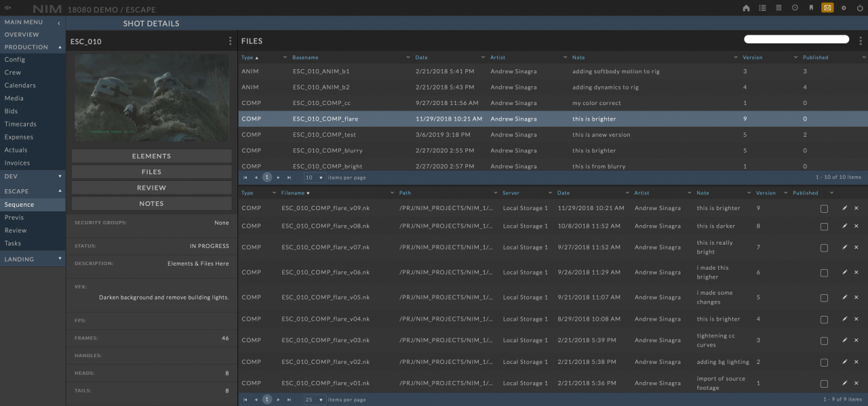Check Published box for flare_v05.nk
Screen dimensions: 868x406
[x=824, y=298]
